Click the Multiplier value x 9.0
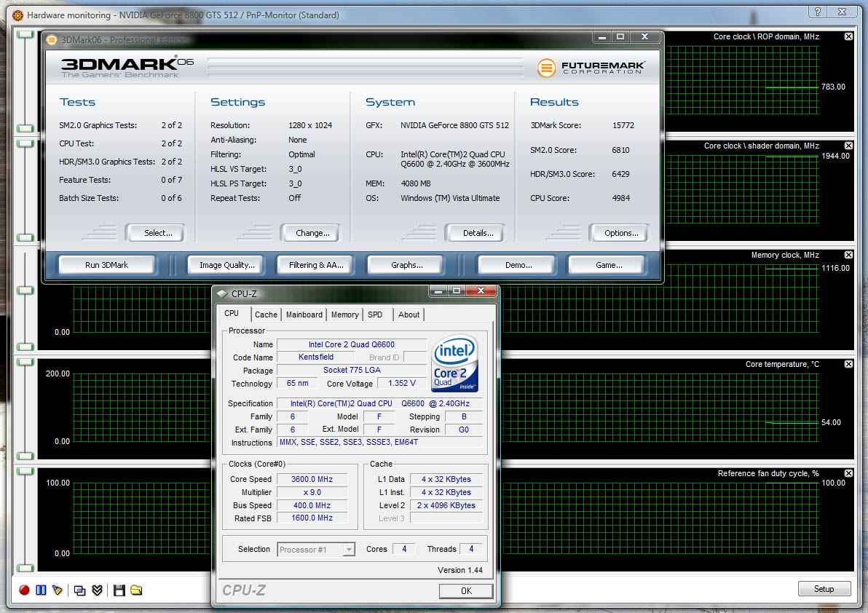The image size is (868, 613). pos(312,492)
